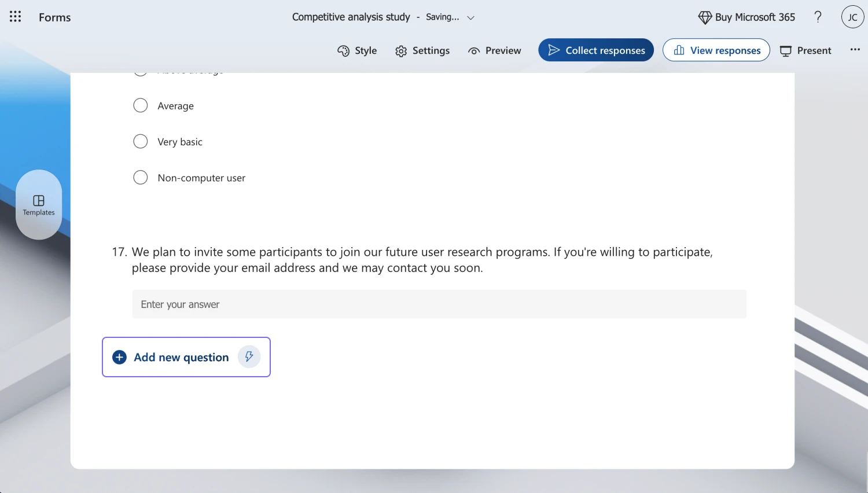Select the Very basic radio option
868x493 pixels.
(x=141, y=141)
